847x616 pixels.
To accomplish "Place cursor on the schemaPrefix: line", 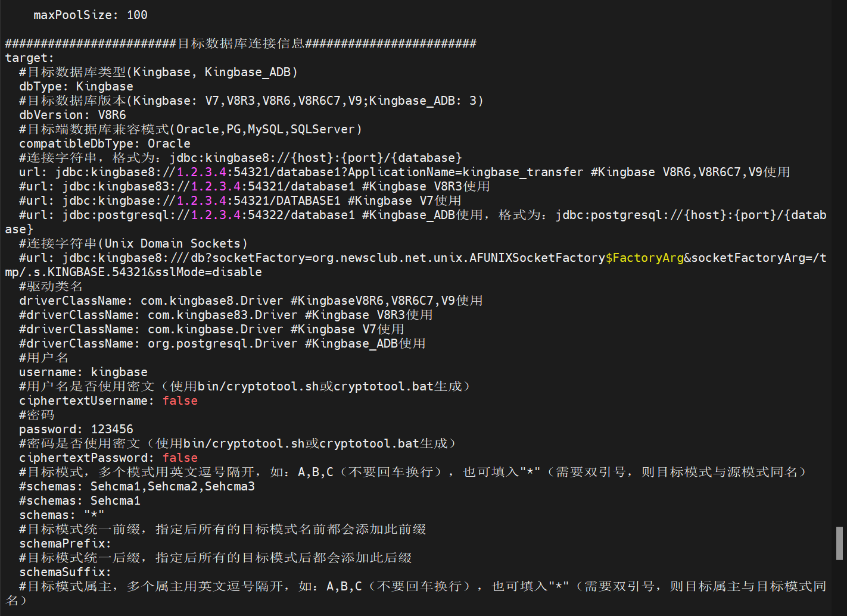I will click(65, 543).
